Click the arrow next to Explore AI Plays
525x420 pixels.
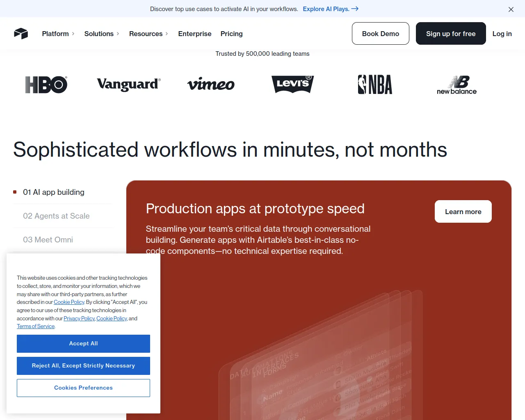pos(355,9)
